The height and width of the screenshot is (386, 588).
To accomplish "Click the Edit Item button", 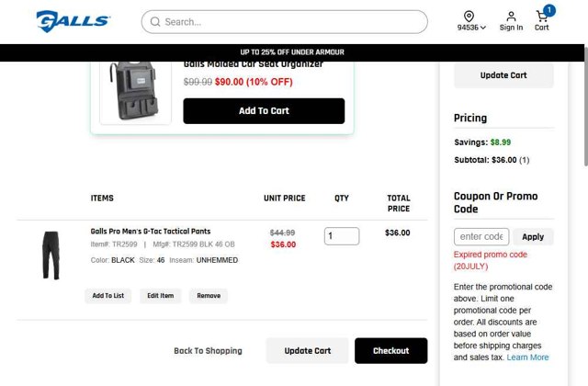I will click(x=160, y=296).
